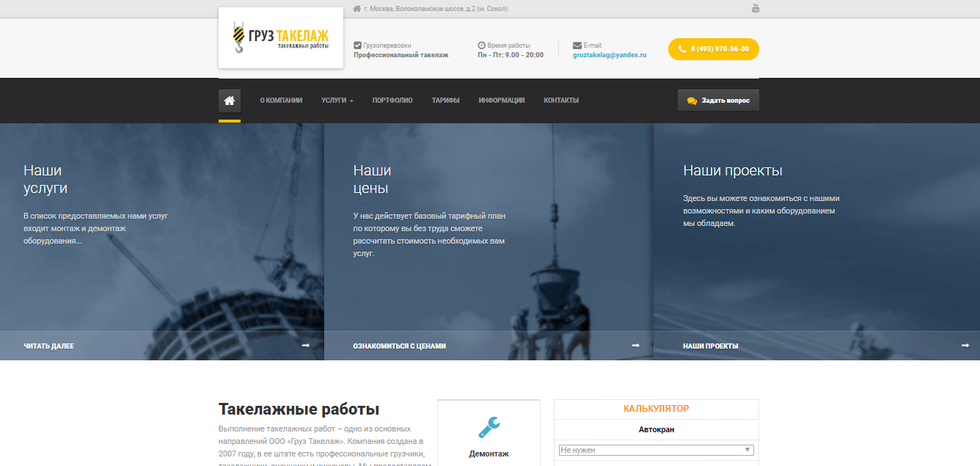980x466 pixels.
Task: Expand the Услуги menu dropdown
Action: (x=337, y=101)
